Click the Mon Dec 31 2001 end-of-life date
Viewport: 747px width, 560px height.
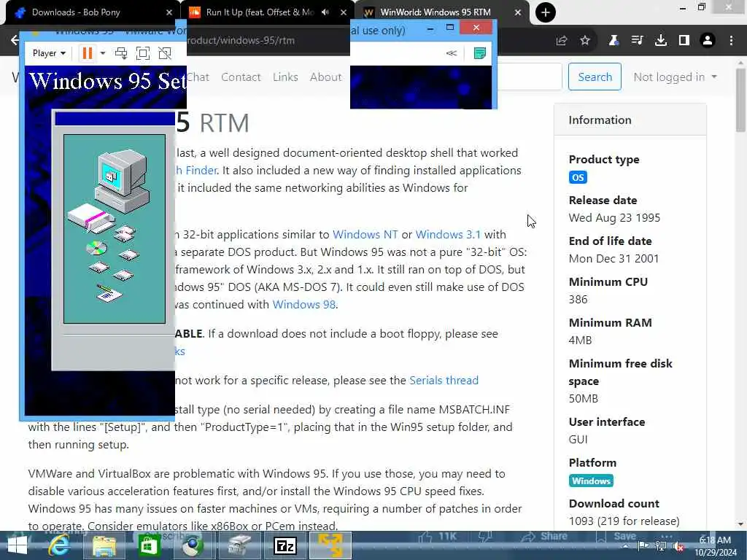(614, 259)
